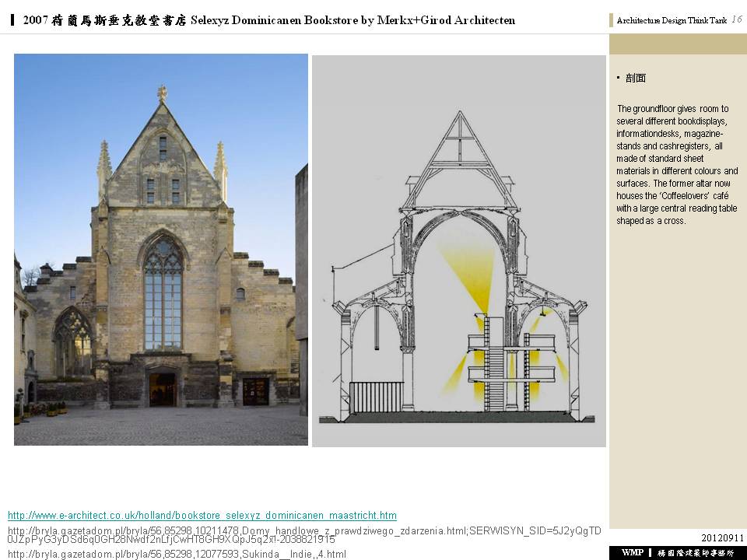Image resolution: width=747 pixels, height=560 pixels.
Task: Click the WMP logo at bottom right
Action: pos(632,552)
